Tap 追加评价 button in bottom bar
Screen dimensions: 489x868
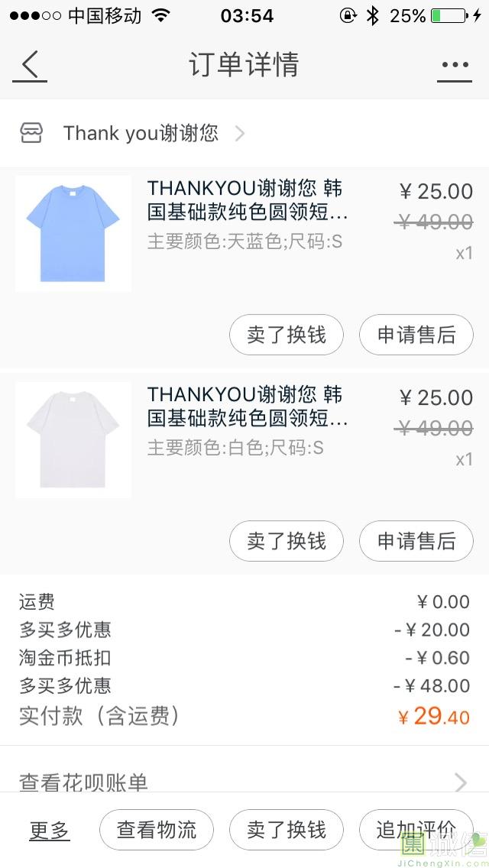(416, 830)
